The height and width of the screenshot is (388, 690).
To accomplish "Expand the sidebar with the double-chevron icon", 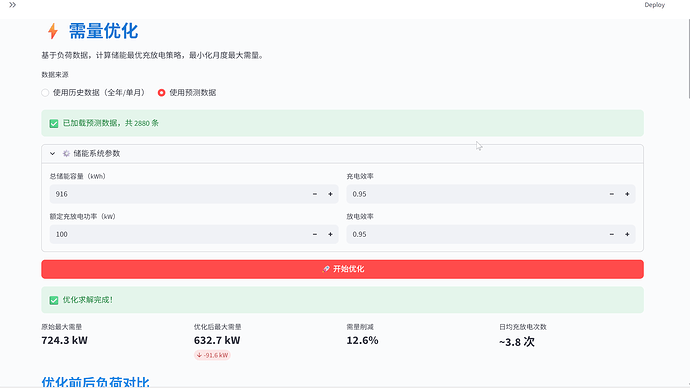I will [x=12, y=5].
